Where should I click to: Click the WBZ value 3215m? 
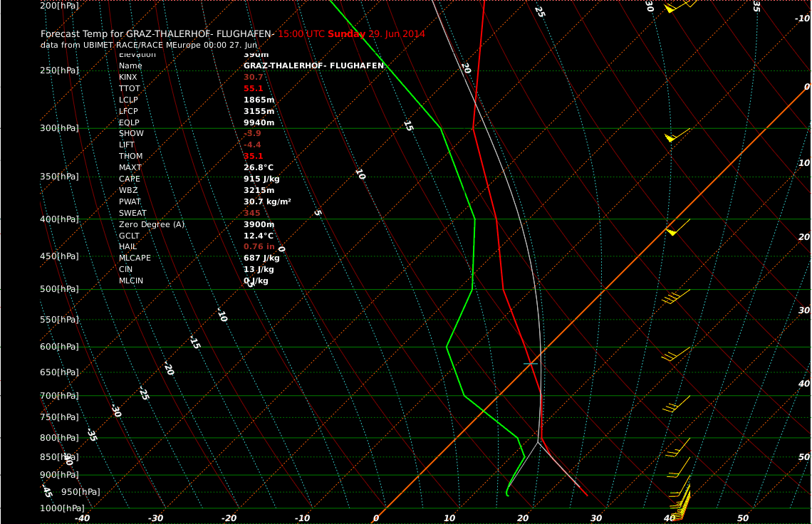(259, 191)
